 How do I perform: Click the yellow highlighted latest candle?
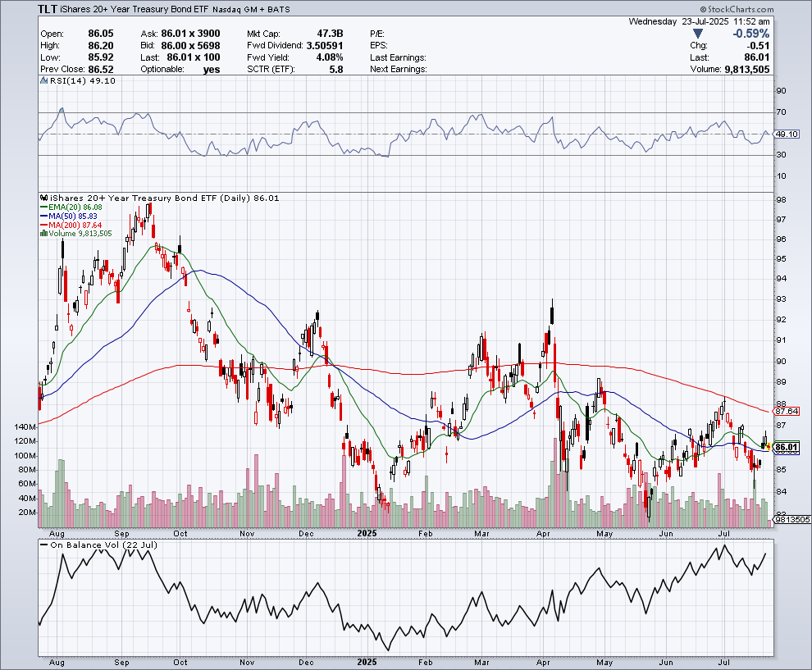(768, 446)
